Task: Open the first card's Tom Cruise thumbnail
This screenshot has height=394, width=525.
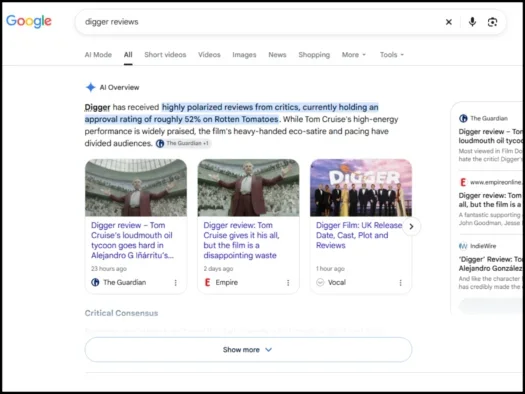Action: (x=136, y=187)
